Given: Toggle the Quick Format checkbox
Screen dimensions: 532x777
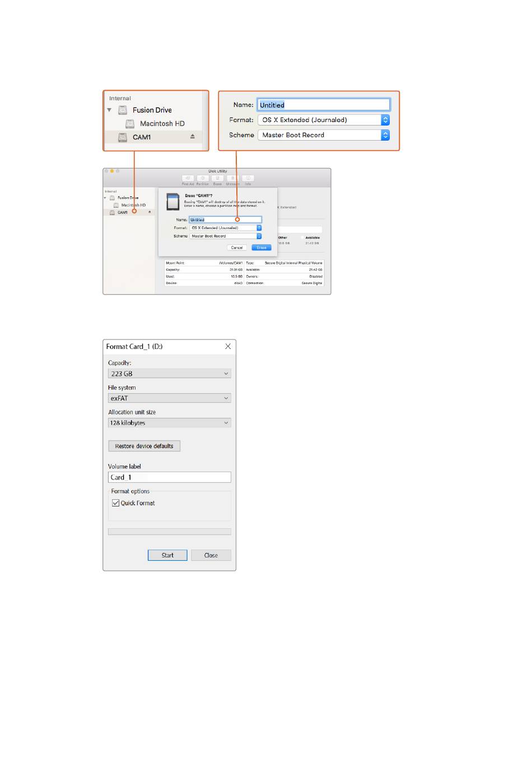Looking at the screenshot, I should (116, 503).
